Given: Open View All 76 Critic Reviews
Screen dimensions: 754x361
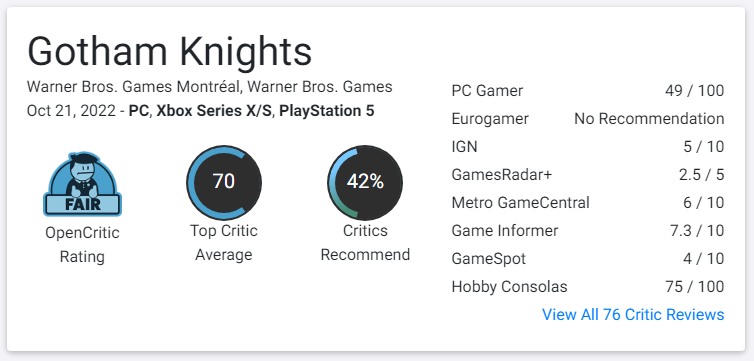Looking at the screenshot, I should tap(633, 314).
